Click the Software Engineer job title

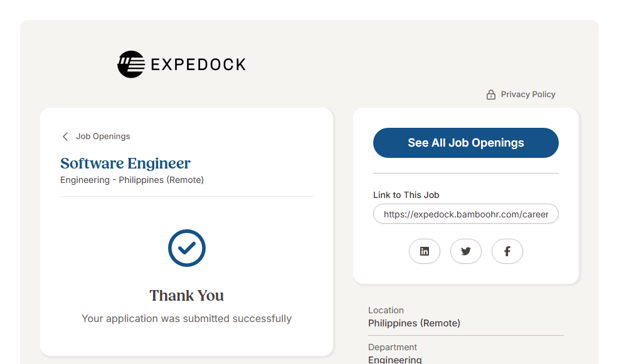[x=125, y=164]
